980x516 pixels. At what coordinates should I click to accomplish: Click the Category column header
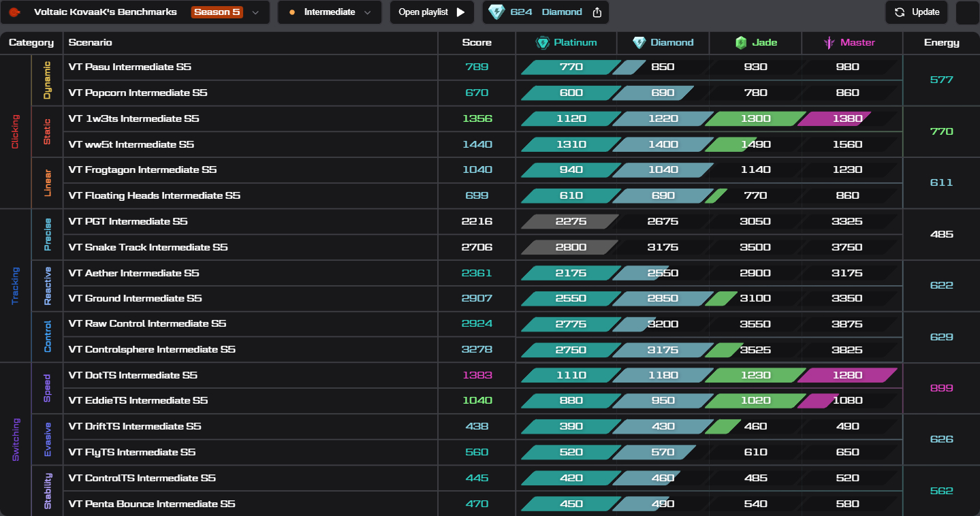click(31, 42)
